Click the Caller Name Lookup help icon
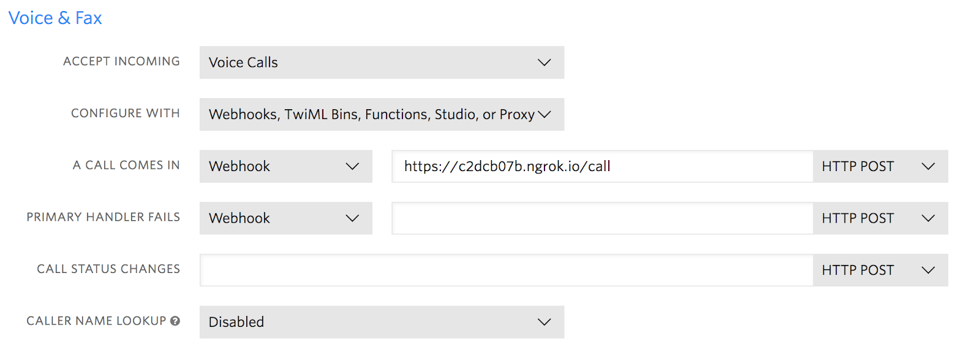Image resolution: width=980 pixels, height=349 pixels. 175,321
